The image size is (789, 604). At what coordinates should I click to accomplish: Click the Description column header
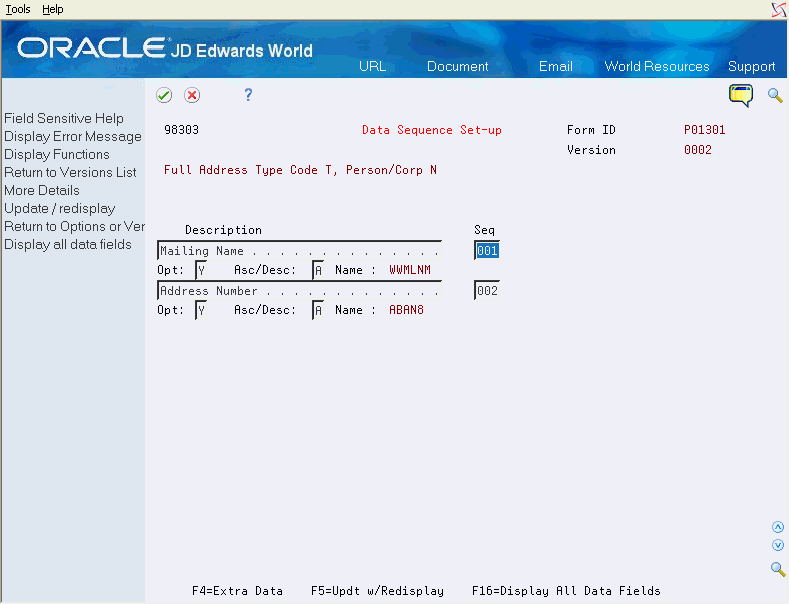(x=223, y=230)
